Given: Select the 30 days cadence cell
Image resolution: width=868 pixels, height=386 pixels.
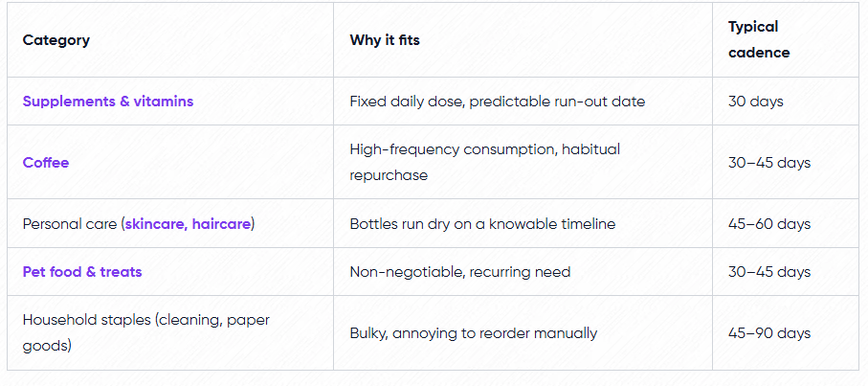Looking at the screenshot, I should pyautogui.click(x=786, y=102).
